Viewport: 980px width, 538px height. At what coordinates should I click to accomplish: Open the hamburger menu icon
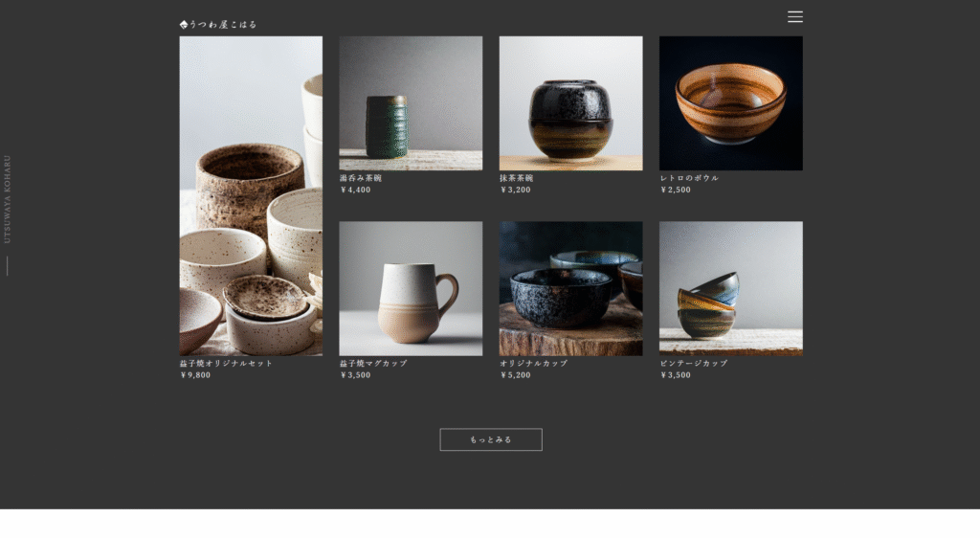[x=794, y=16]
